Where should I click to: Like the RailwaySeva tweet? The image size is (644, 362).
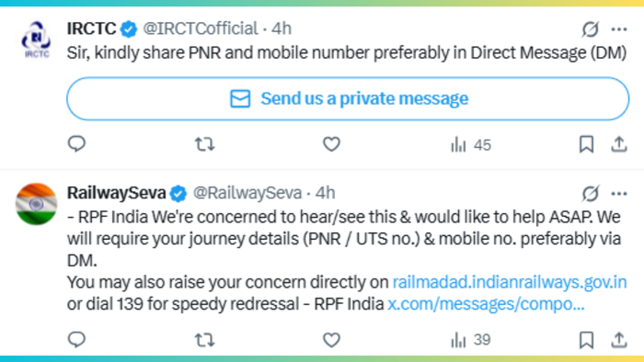coord(331,340)
